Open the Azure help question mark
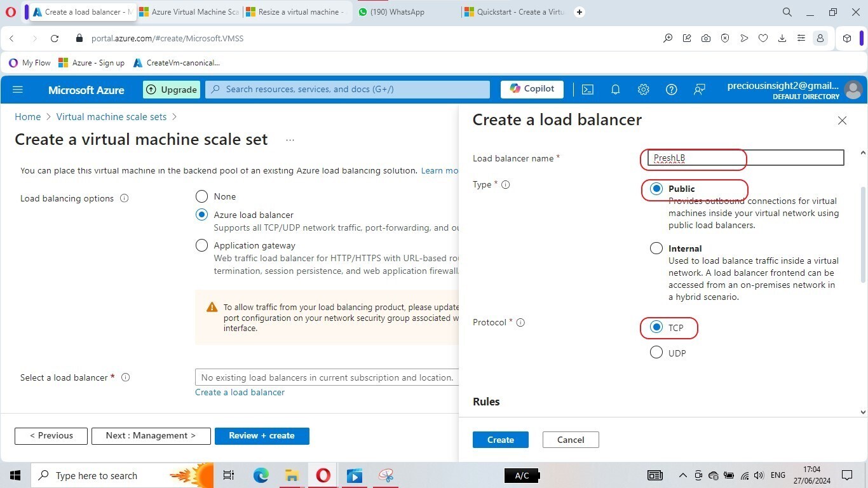Screen dimensions: 868x488 pyautogui.click(x=671, y=90)
